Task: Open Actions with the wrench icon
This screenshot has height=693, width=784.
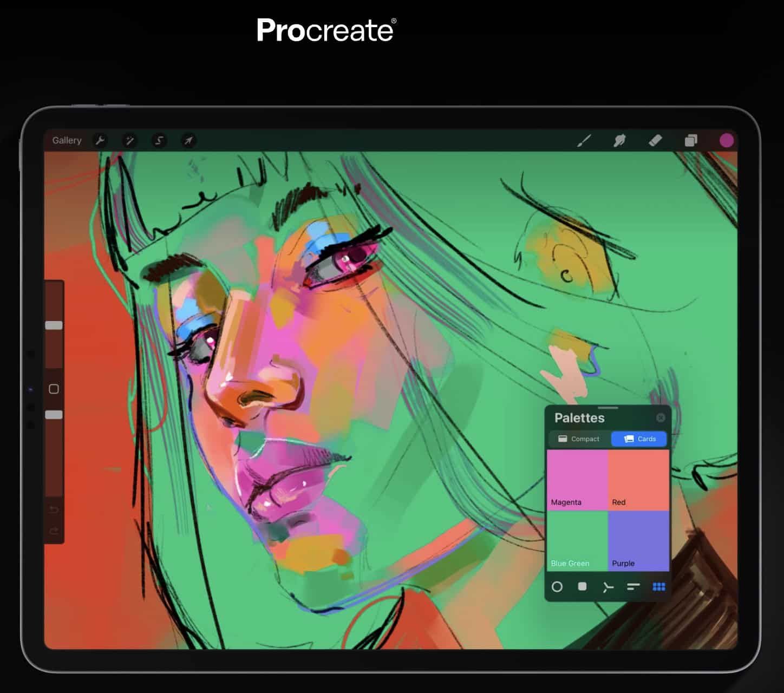Action: pyautogui.click(x=101, y=141)
